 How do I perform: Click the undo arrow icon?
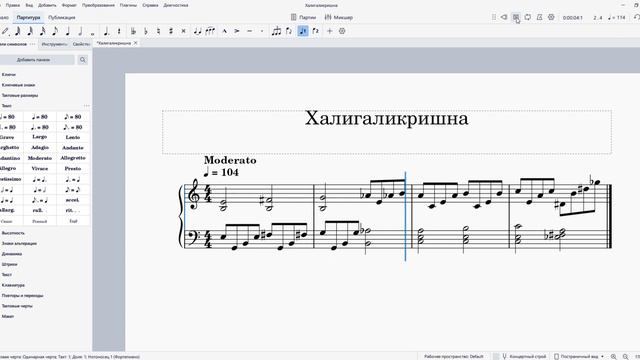[x=636, y=17]
